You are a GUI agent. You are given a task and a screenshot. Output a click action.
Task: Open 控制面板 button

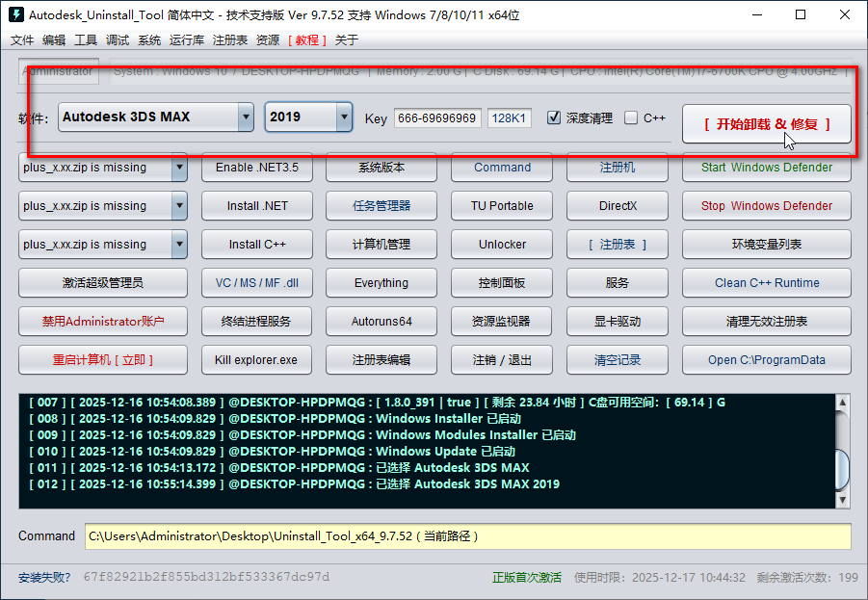[x=502, y=283]
